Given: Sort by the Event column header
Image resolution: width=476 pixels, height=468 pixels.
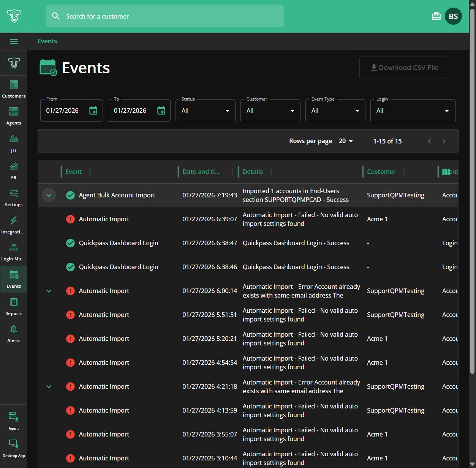Looking at the screenshot, I should pos(73,172).
